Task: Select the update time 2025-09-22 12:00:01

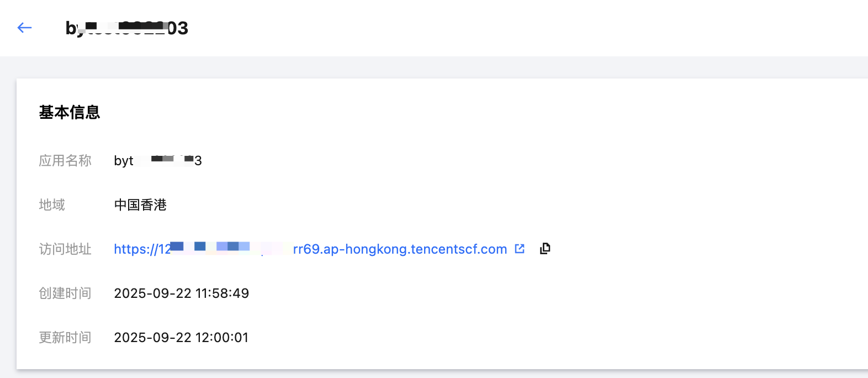Action: pos(181,338)
